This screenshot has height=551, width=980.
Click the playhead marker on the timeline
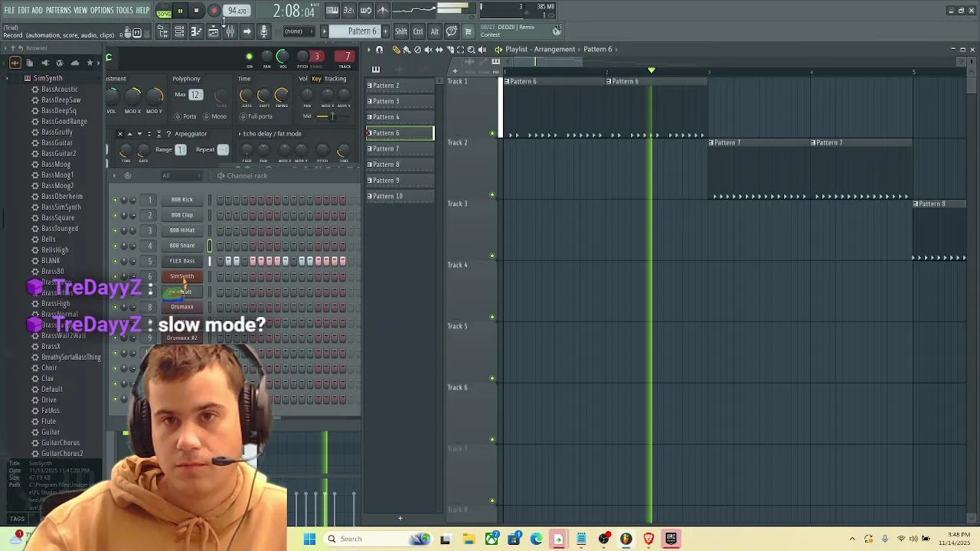[x=652, y=70]
